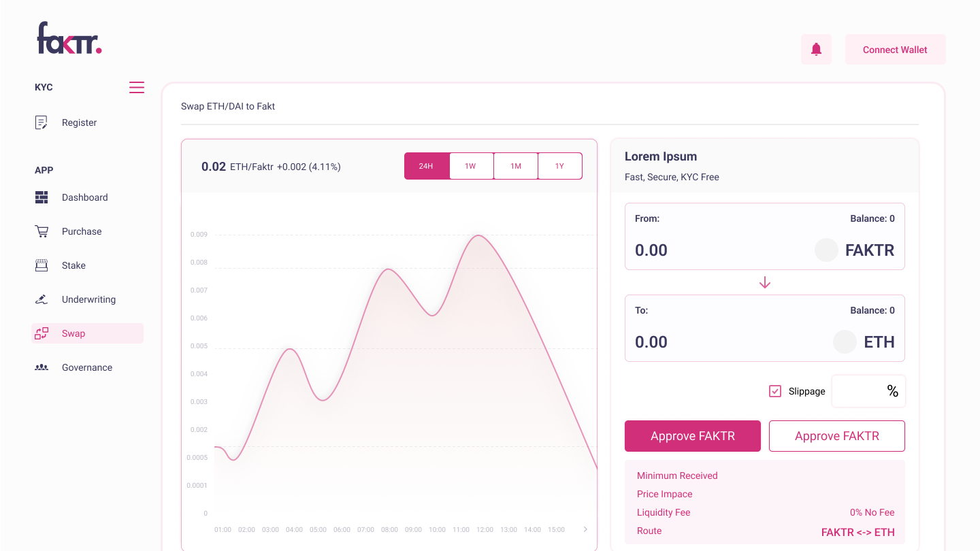This screenshot has width=980, height=551.
Task: Open the FAKTR token selector
Action: 855,250
